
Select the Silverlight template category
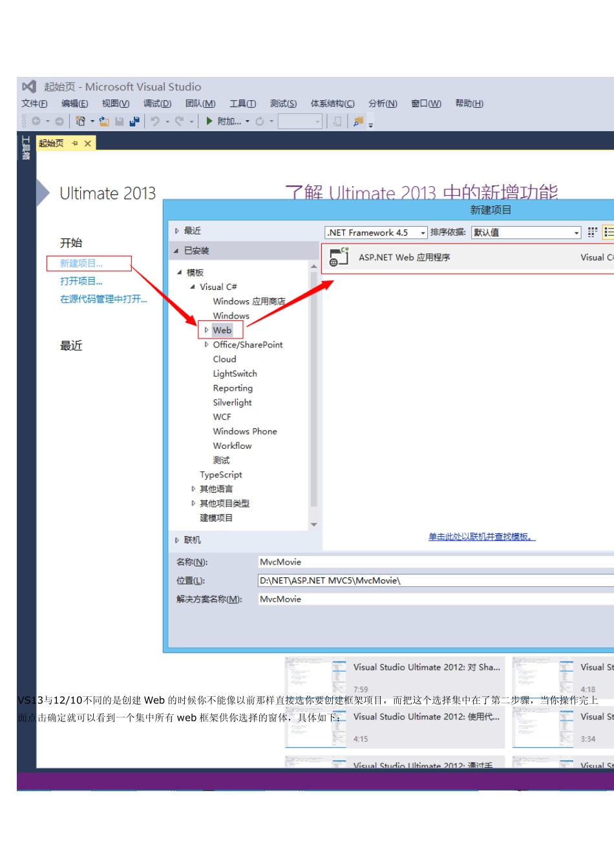coord(233,402)
